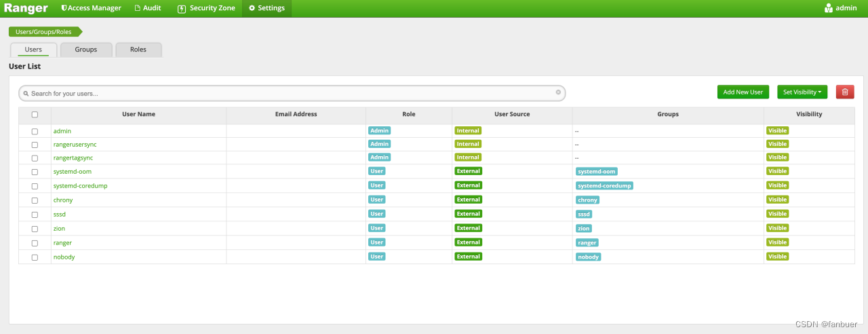Tick the zion row checkbox

pos(35,229)
